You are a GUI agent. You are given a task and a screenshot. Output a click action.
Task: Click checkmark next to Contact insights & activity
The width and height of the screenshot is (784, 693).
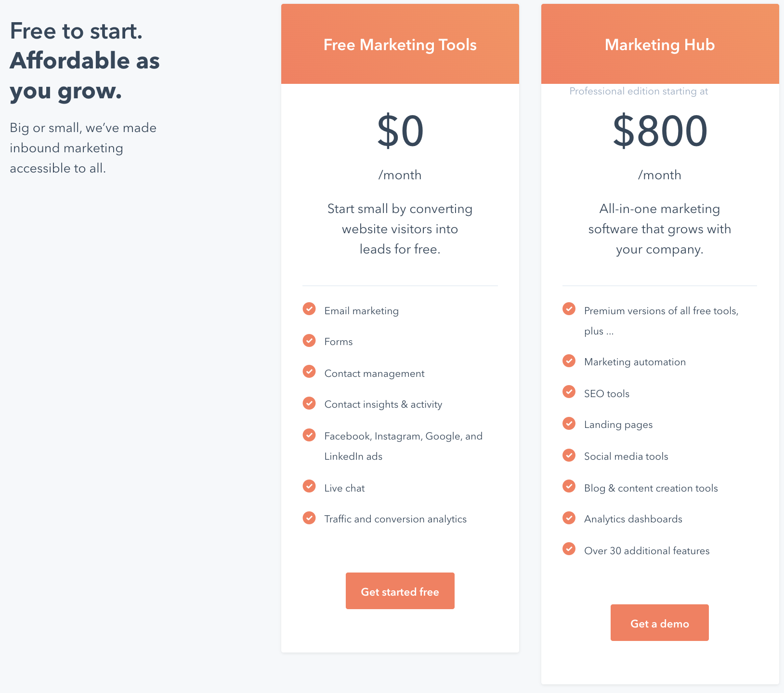coord(309,403)
